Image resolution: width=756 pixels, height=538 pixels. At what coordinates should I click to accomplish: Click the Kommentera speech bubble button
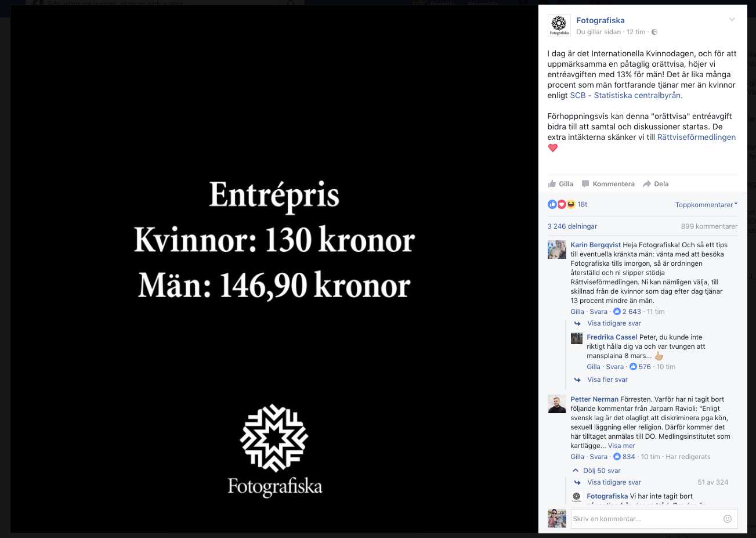[x=608, y=184]
